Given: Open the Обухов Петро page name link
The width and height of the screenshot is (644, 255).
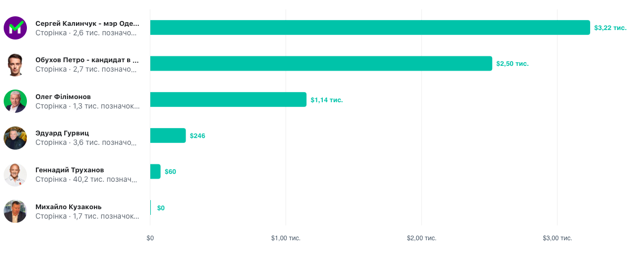Looking at the screenshot, I should [x=87, y=60].
